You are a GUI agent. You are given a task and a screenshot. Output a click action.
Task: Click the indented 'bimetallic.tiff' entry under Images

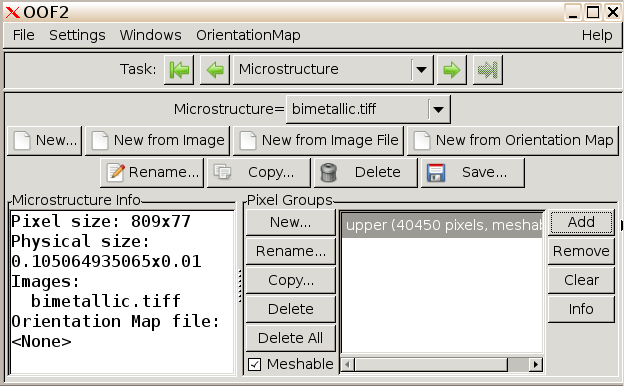pyautogui.click(x=106, y=301)
